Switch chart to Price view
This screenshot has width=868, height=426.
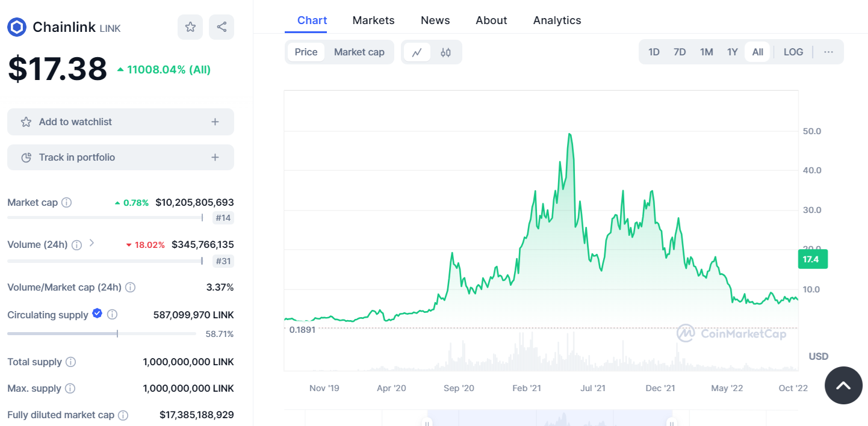[306, 52]
